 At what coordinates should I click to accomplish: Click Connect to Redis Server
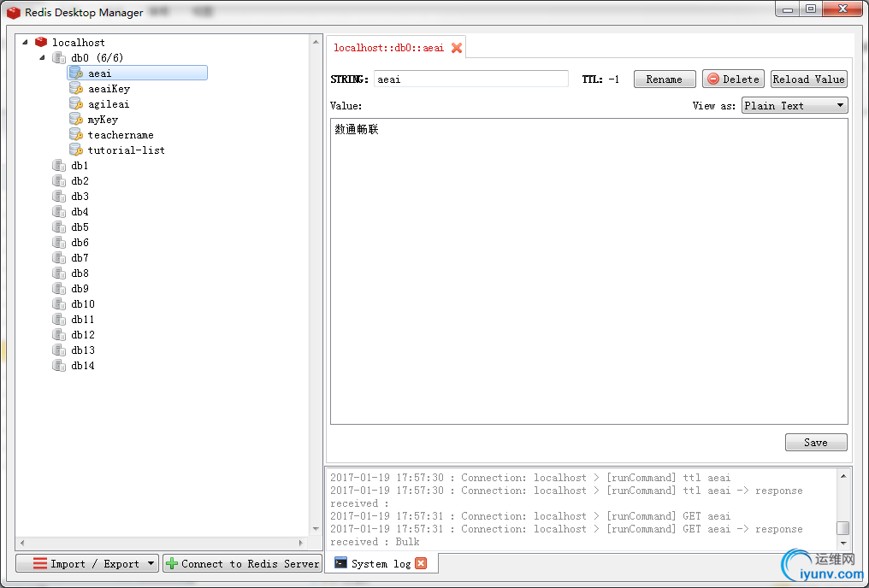pos(243,563)
